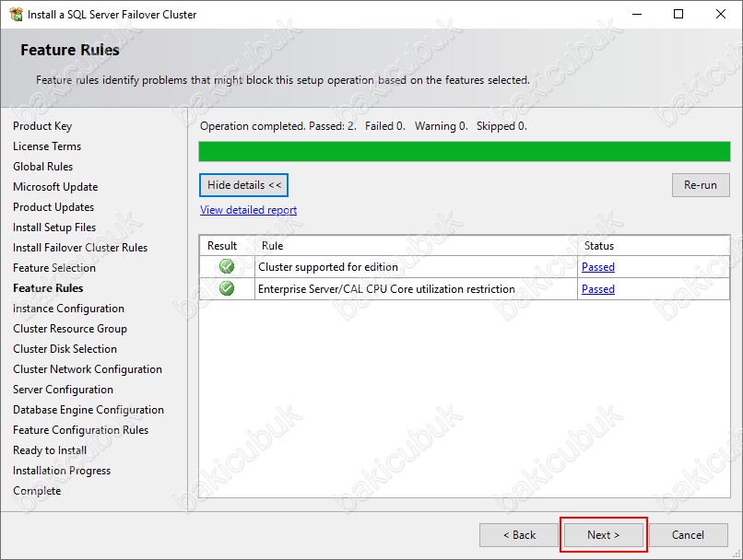Maximize the setup window
This screenshot has height=560, width=743.
[678, 14]
